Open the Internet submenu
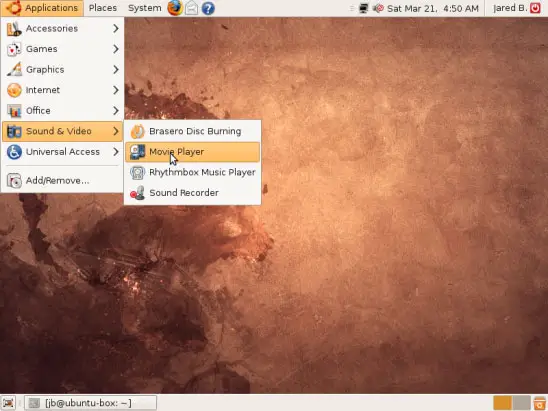The height and width of the screenshot is (411, 548). (x=62, y=90)
